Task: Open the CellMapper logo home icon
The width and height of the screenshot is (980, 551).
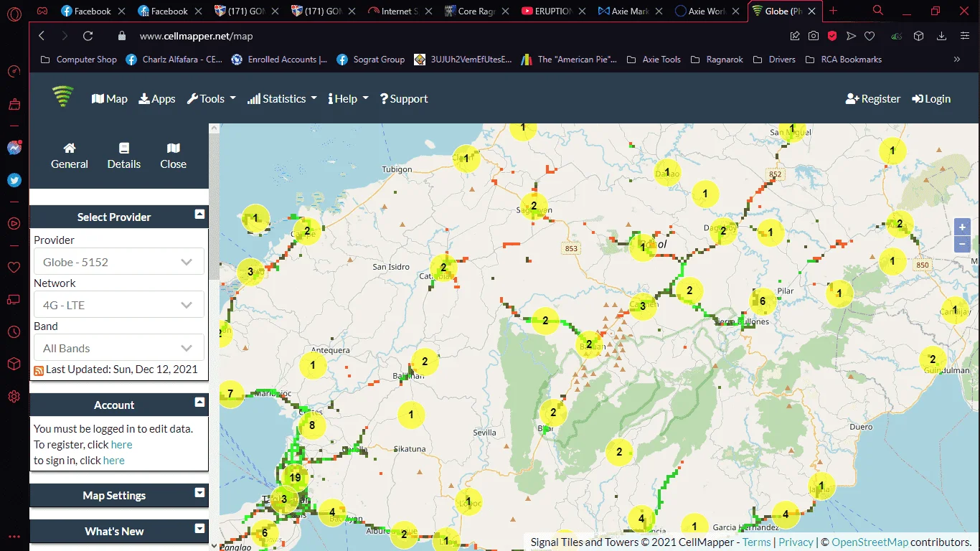Action: pos(63,98)
